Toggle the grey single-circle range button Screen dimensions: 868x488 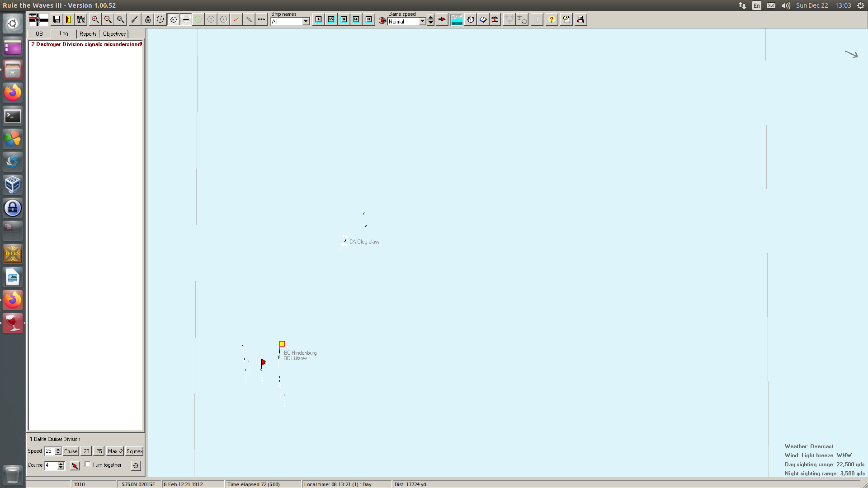coord(224,19)
